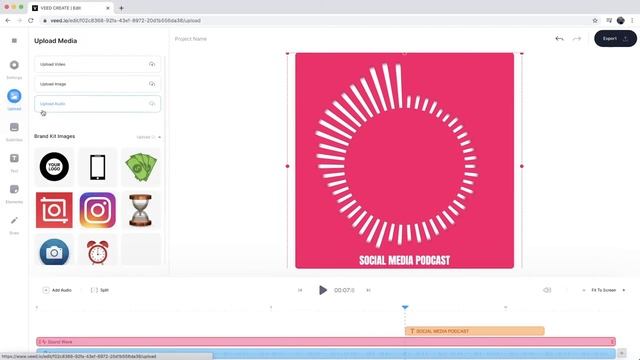The height and width of the screenshot is (360, 640).
Task: Select the hourglass brand image
Action: (141, 210)
